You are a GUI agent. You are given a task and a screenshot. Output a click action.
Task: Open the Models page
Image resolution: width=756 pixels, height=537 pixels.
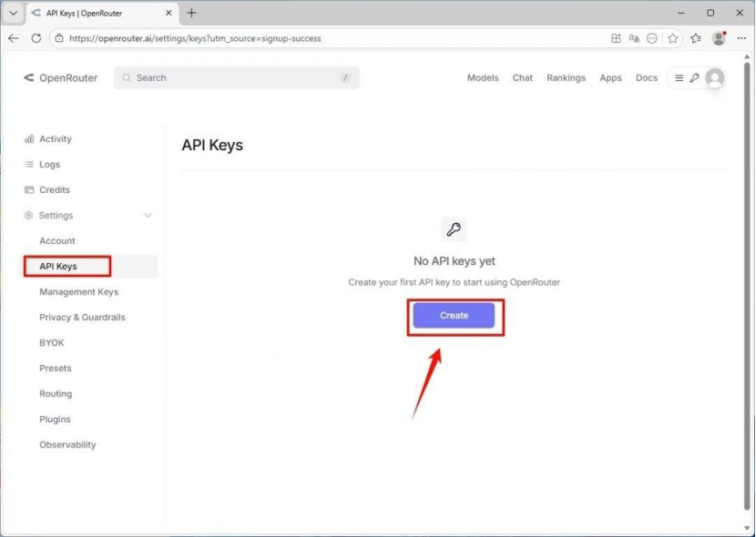point(483,77)
